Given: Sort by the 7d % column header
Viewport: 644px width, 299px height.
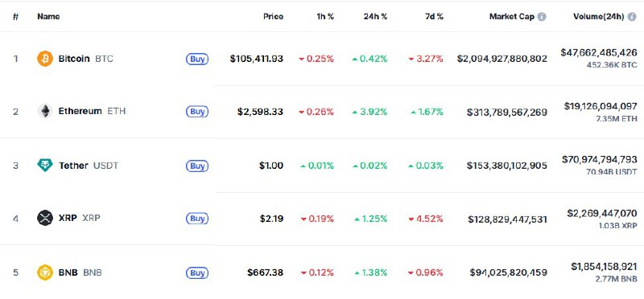Looking at the screenshot, I should coord(434,17).
